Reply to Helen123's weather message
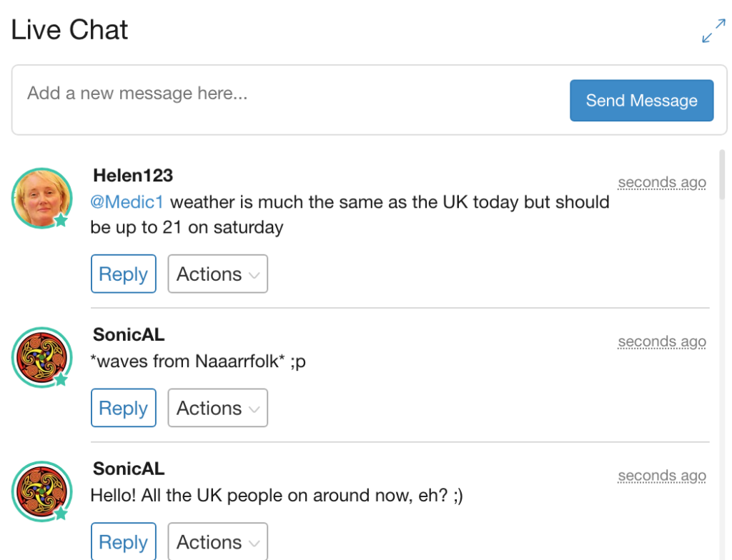This screenshot has width=732, height=560. tap(123, 274)
